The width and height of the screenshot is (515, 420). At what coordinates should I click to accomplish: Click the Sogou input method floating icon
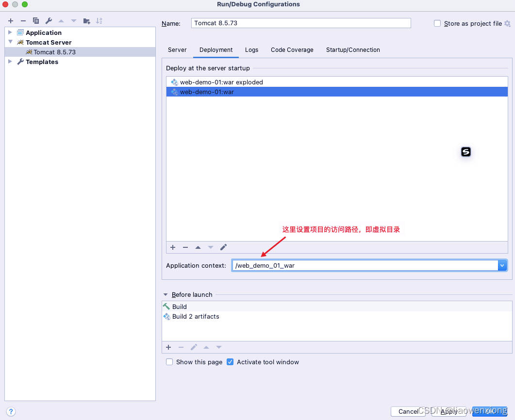click(466, 152)
